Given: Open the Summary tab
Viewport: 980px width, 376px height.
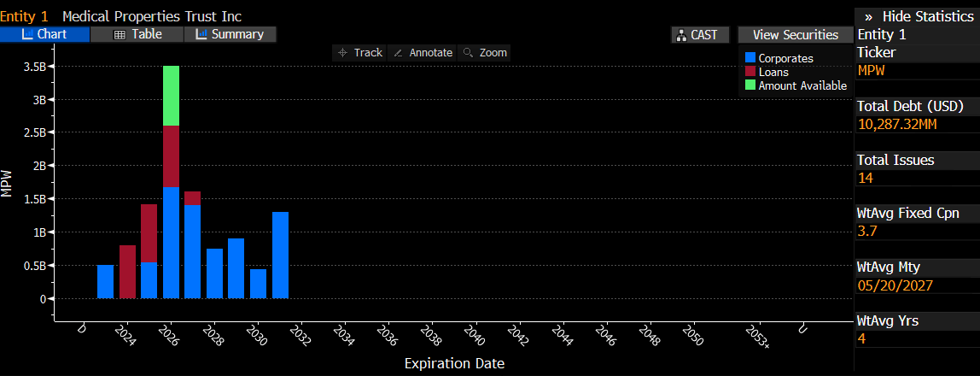Looking at the screenshot, I should pyautogui.click(x=230, y=34).
